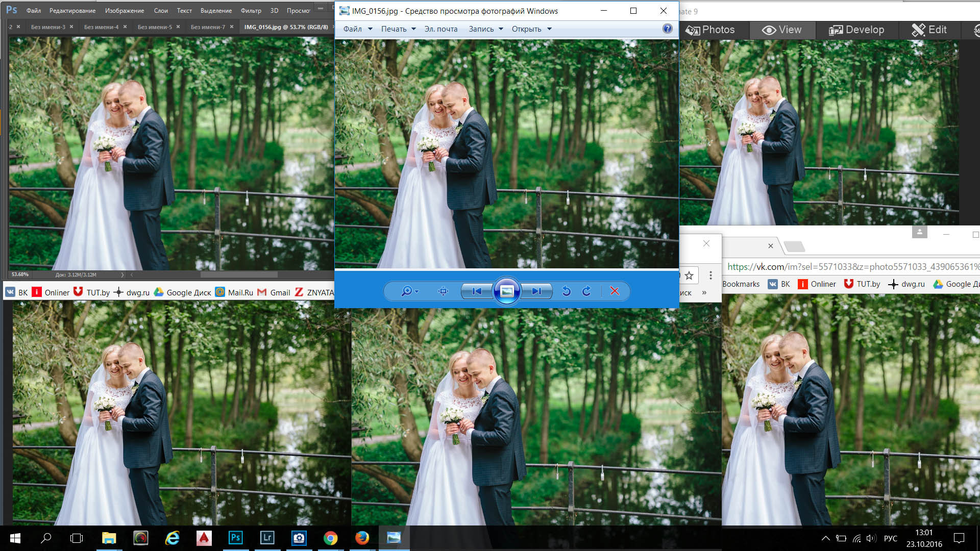Expand the Печать dropdown
This screenshot has height=551, width=980.
click(x=398, y=29)
